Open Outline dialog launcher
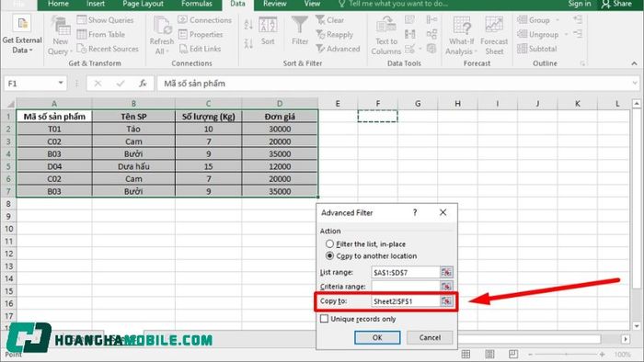This screenshot has height=362, width=644. 582,63
